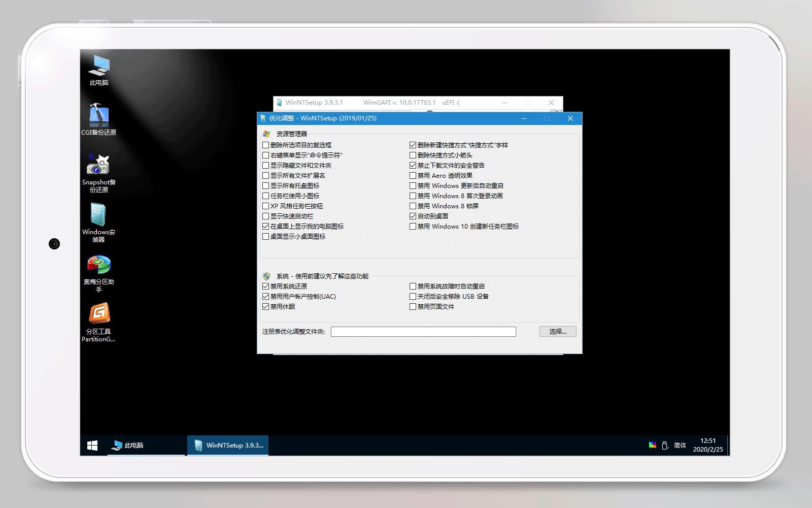Viewport: 812px width, 508px height.
Task: Open the touch keyboard tray icon
Action: pyautogui.click(x=665, y=445)
